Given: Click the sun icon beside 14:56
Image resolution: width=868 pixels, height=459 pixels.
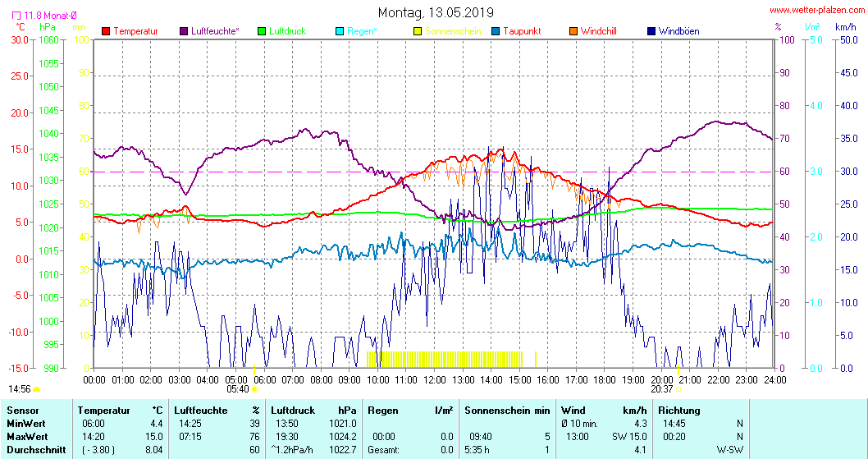Looking at the screenshot, I should tap(37, 389).
